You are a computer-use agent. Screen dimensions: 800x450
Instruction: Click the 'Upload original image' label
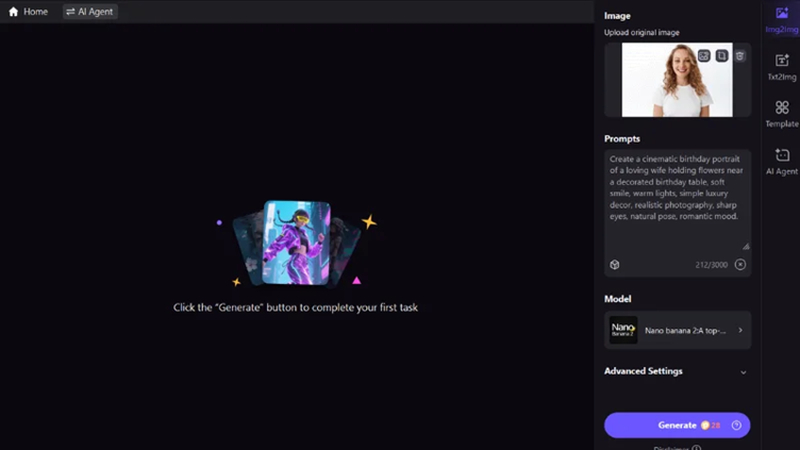(641, 33)
